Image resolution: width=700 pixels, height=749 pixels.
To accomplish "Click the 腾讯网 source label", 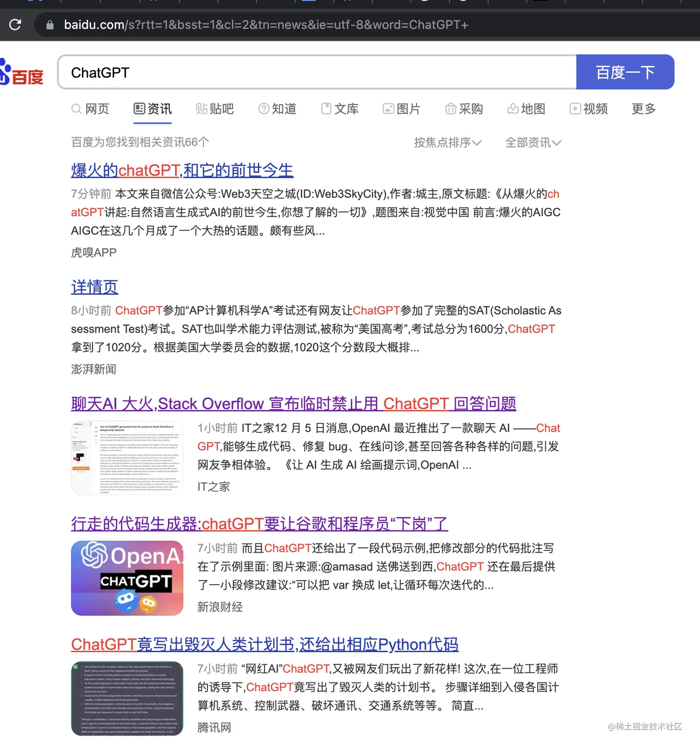I will [x=214, y=727].
